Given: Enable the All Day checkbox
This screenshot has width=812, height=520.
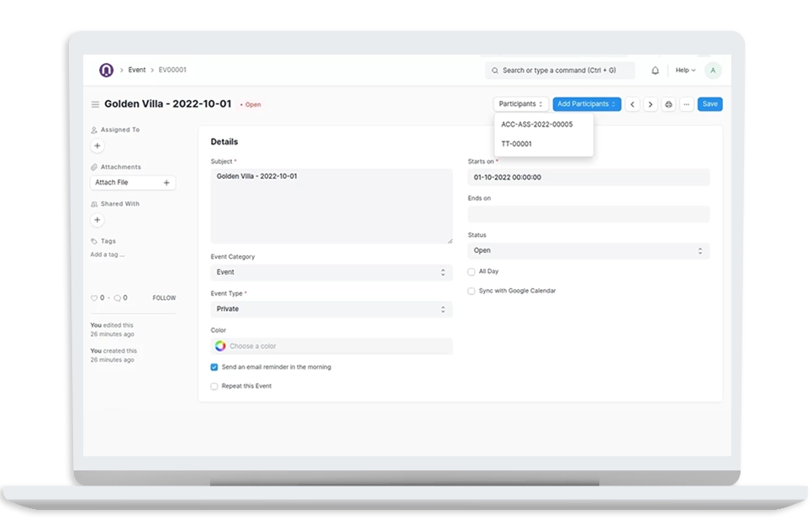Looking at the screenshot, I should coord(472,272).
